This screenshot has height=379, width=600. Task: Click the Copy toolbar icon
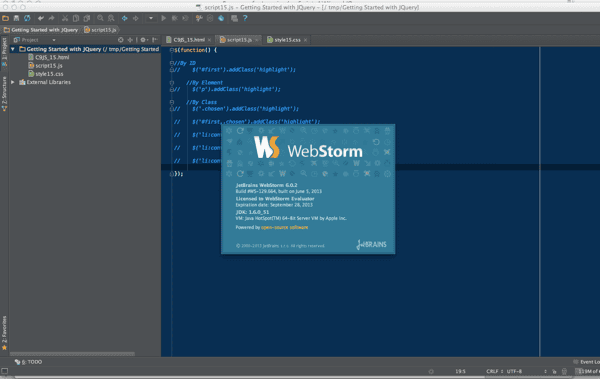pos(76,18)
